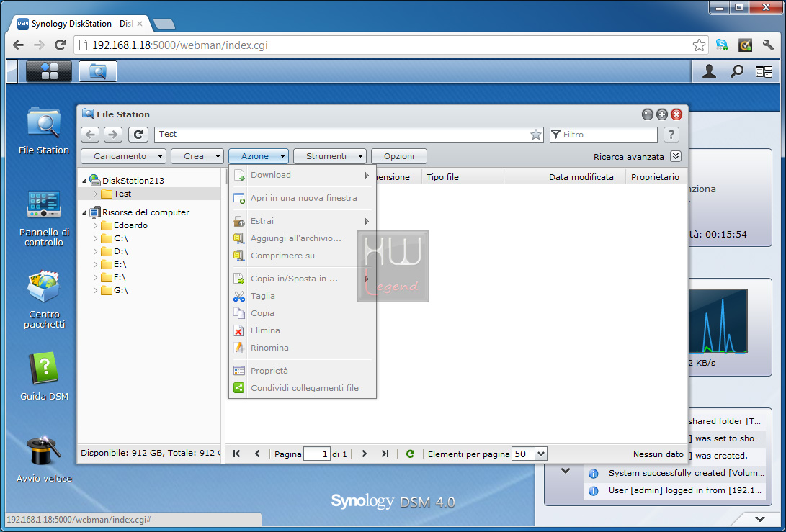
Task: Click Chrome address bar URL
Action: click(180, 45)
